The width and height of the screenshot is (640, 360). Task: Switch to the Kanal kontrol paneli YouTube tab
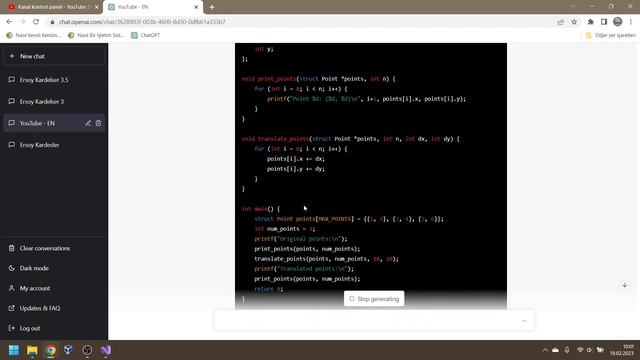pos(52,7)
